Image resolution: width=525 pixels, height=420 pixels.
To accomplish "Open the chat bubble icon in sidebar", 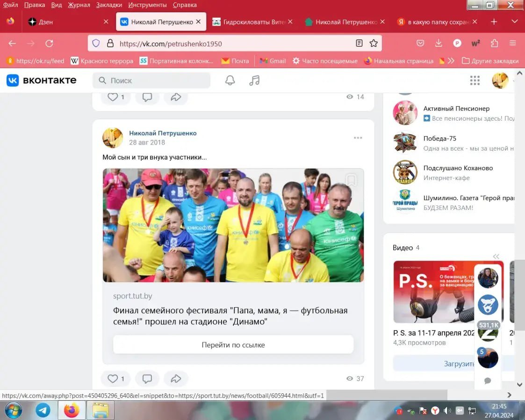I will 488,381.
